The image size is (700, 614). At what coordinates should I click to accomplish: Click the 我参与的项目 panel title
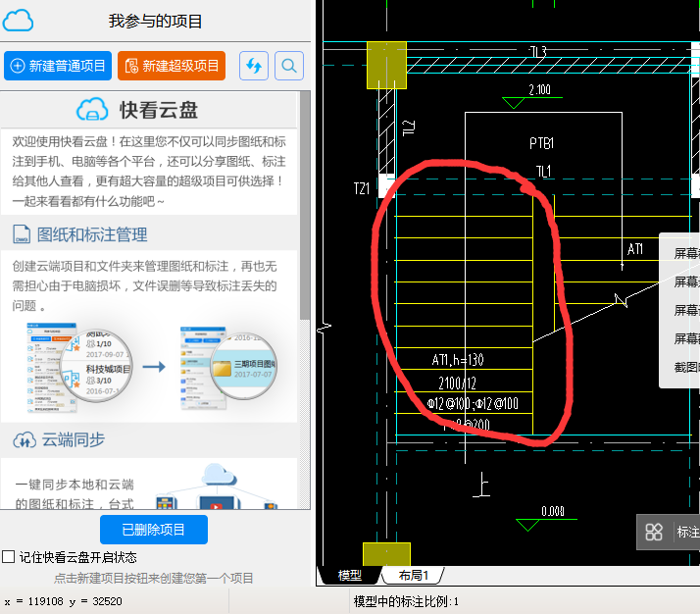pyautogui.click(x=155, y=21)
